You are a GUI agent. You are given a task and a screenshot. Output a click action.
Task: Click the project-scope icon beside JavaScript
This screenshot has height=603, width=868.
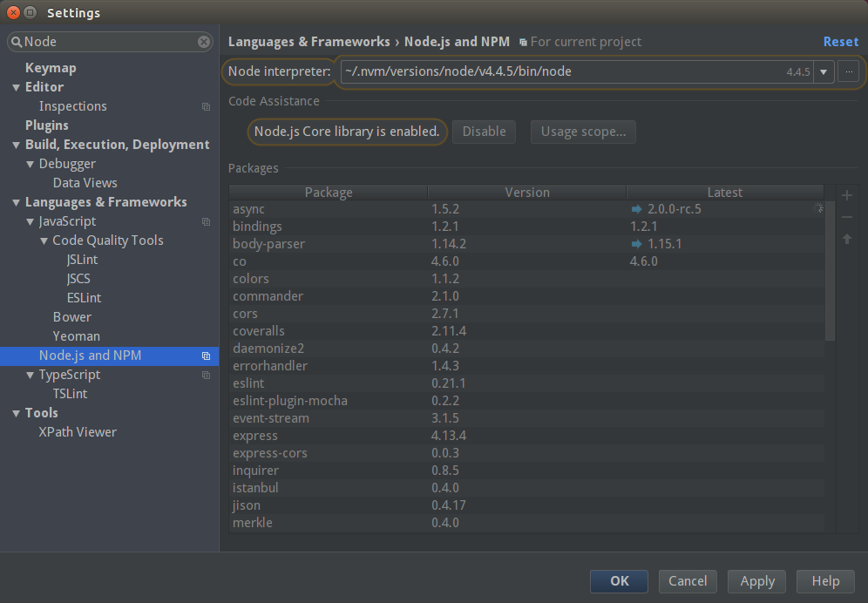206,221
